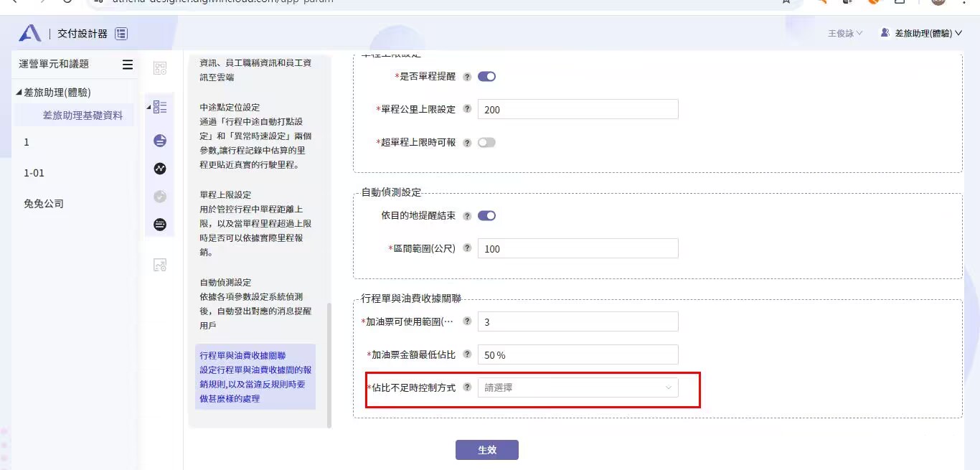Image resolution: width=980 pixels, height=470 pixels.
Task: Click the user avatar icon beside 差旅助理(體驗)
Action: 885,33
